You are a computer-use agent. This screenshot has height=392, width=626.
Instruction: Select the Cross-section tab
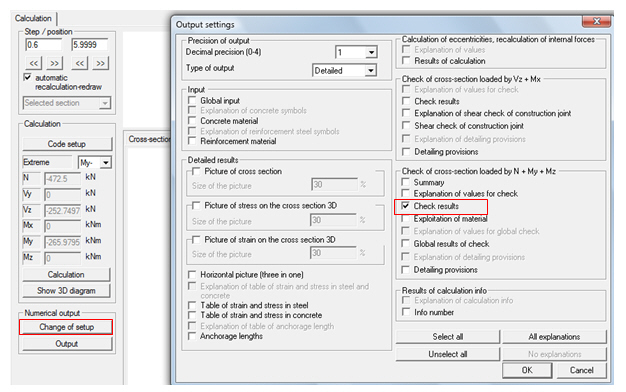pyautogui.click(x=149, y=139)
